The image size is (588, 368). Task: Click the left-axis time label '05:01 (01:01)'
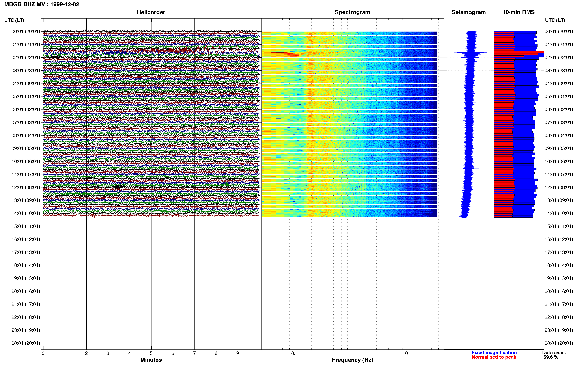(x=26, y=96)
